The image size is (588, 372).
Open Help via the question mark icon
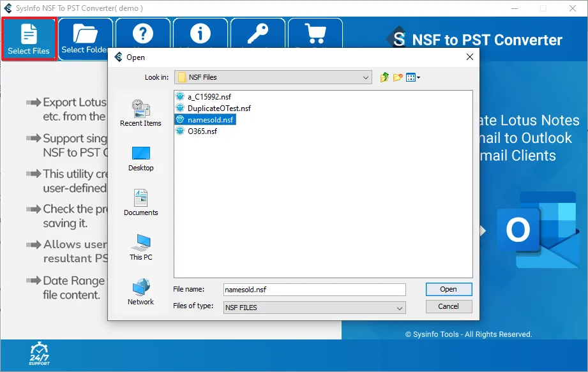[x=142, y=33]
